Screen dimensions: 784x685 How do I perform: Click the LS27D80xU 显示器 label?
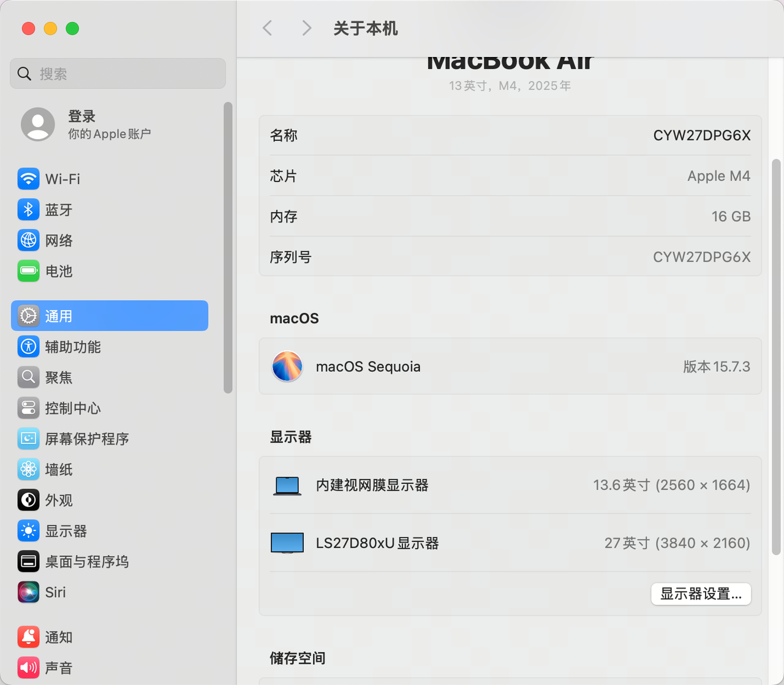(x=377, y=543)
